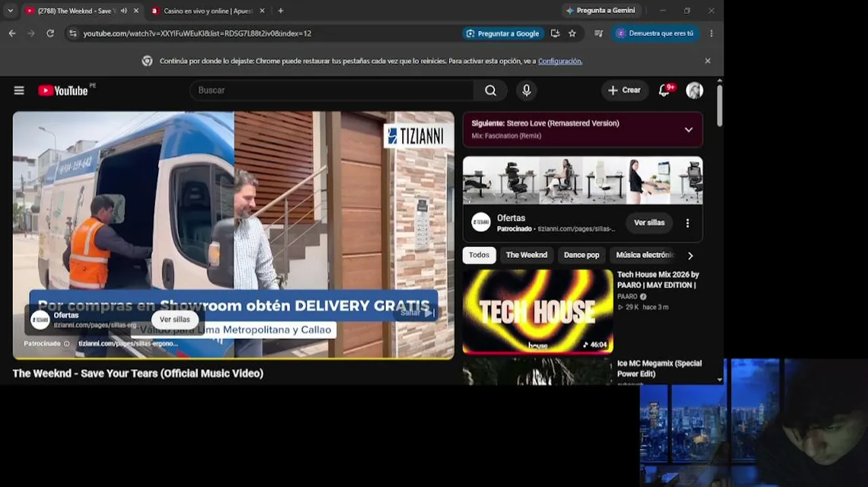The height and width of the screenshot is (487, 868).
Task: Click the tizianni.com link under the video ad
Action: (128, 344)
